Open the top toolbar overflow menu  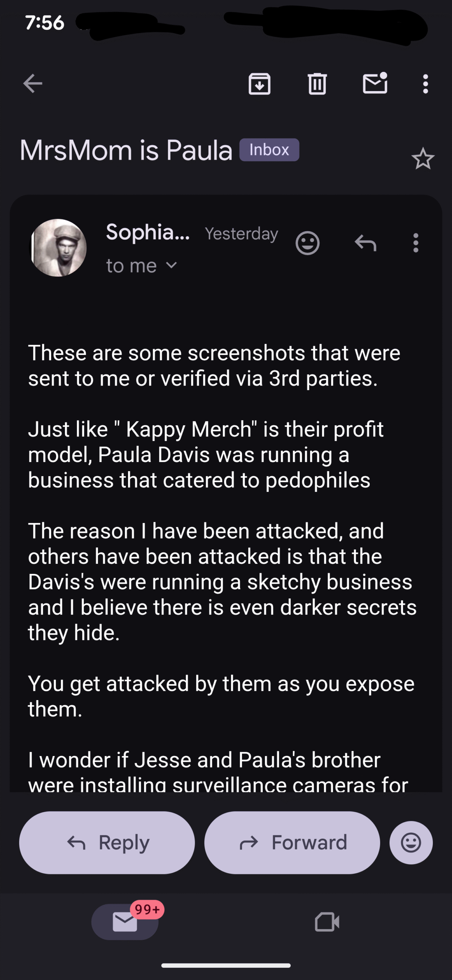(425, 83)
